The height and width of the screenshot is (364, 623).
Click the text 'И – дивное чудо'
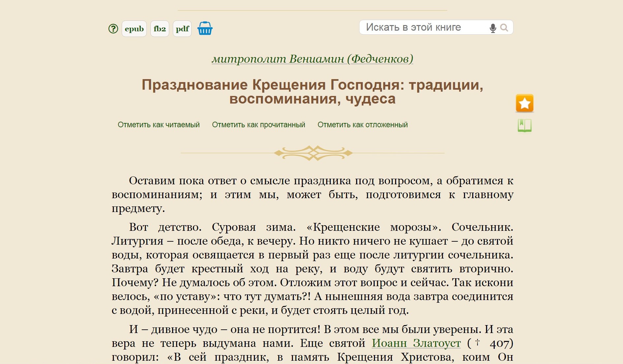[173, 329]
